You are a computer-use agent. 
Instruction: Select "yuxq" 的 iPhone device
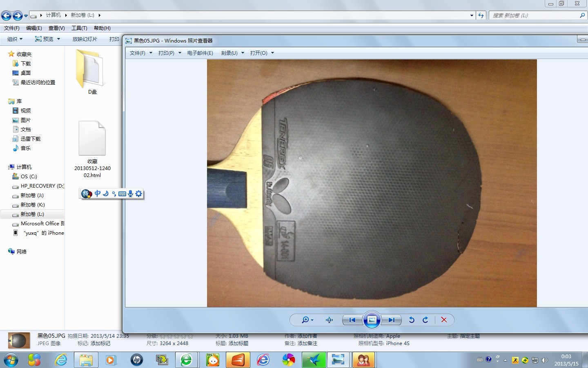[44, 233]
